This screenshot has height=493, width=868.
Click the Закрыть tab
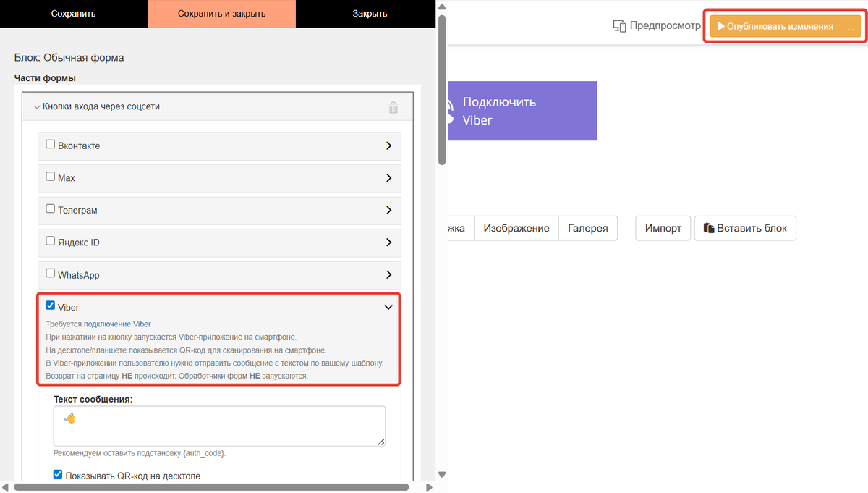point(370,14)
